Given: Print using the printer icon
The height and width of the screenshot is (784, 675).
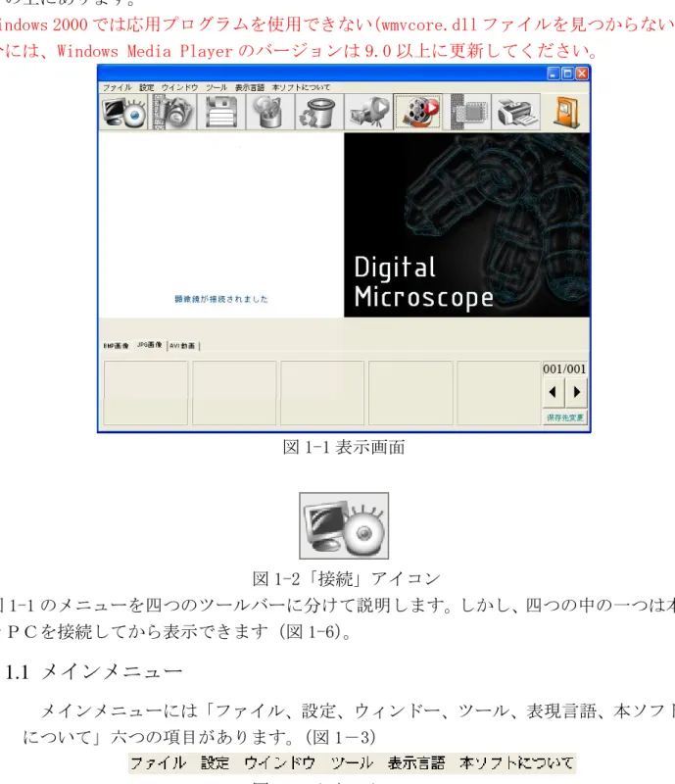Looking at the screenshot, I should click(x=515, y=112).
